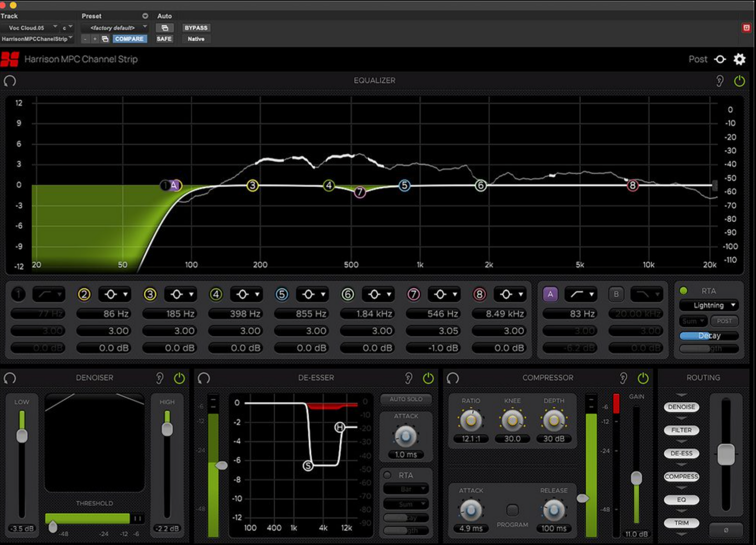Screen dimensions: 756x545
Task: Click the crosshair icon beside Post
Action: coord(721,59)
